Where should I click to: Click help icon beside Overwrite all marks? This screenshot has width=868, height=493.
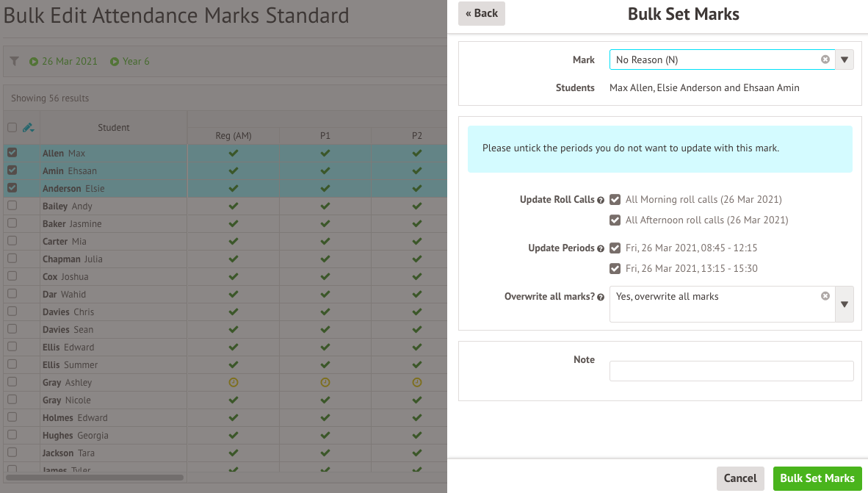[601, 298]
